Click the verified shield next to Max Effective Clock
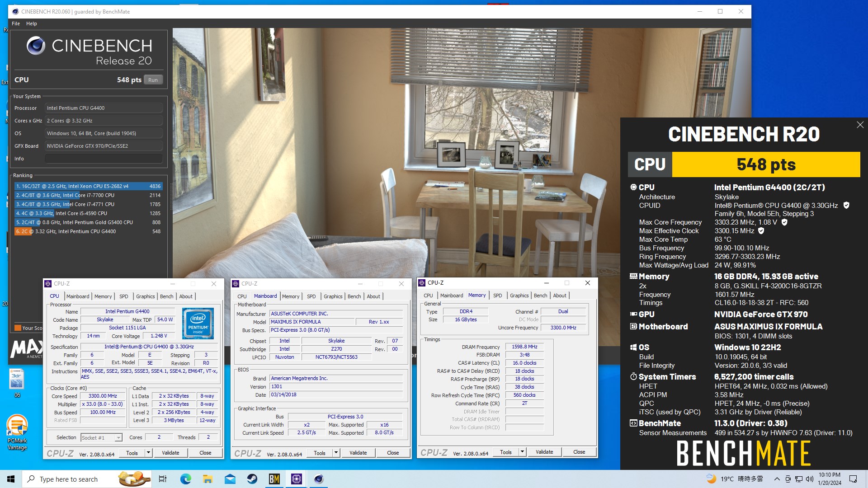Viewport: 868px width, 488px height. tap(761, 231)
